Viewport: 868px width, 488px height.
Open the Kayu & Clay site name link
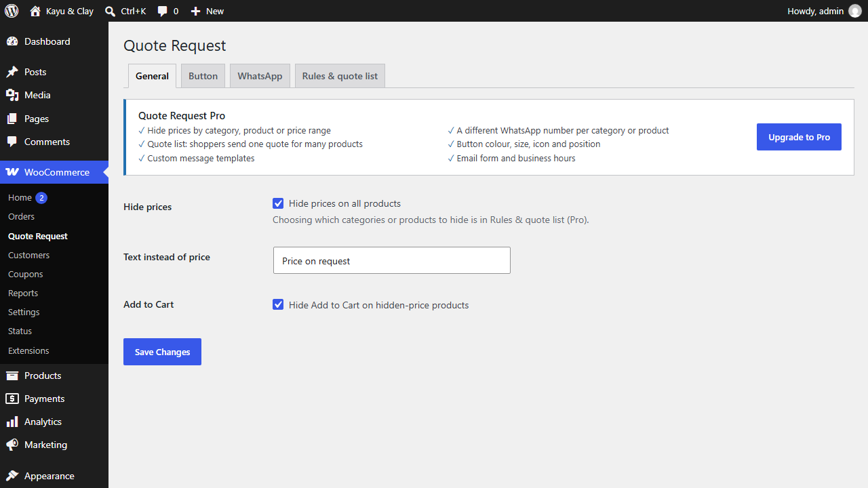pyautogui.click(x=70, y=11)
